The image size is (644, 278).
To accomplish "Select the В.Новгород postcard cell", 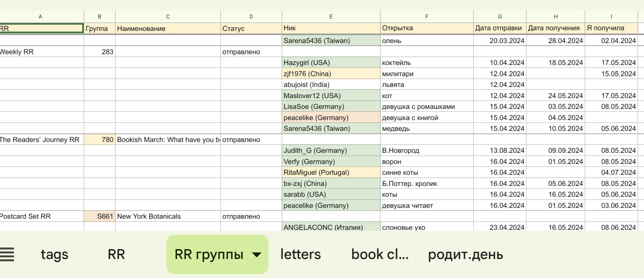I will 427,150.
